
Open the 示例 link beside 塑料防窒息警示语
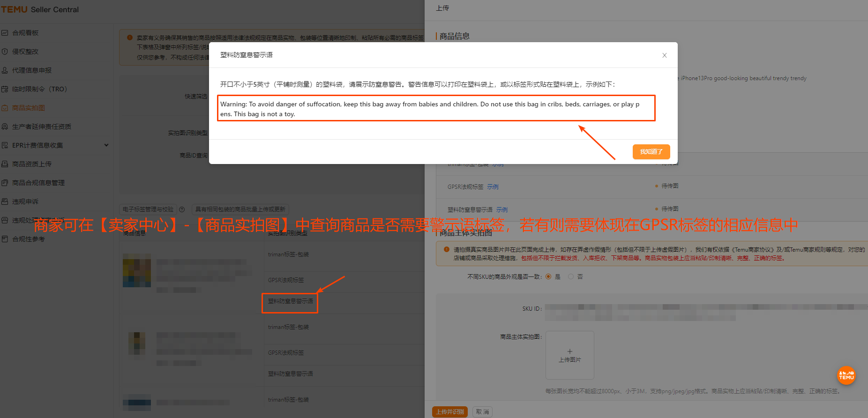point(502,210)
